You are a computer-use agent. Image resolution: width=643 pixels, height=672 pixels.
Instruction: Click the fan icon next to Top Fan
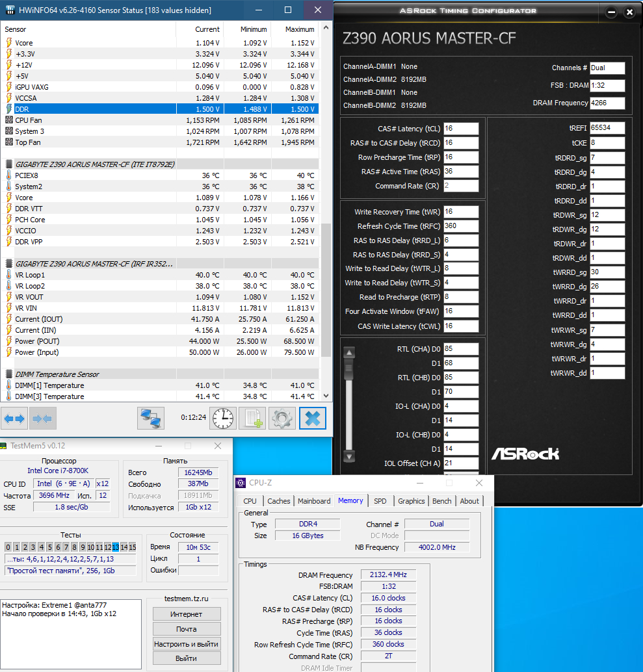8,142
